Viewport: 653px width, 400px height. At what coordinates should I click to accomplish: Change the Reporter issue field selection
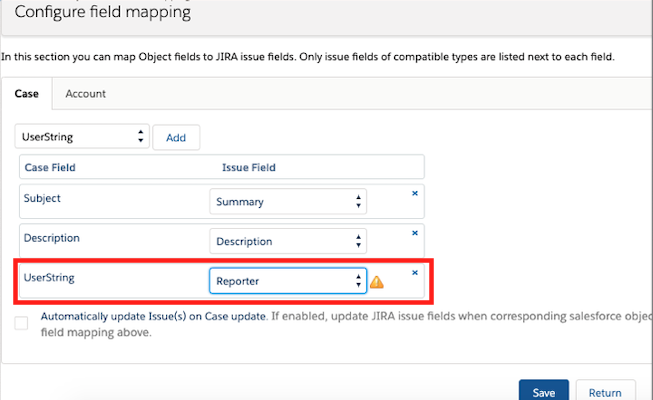288,282
